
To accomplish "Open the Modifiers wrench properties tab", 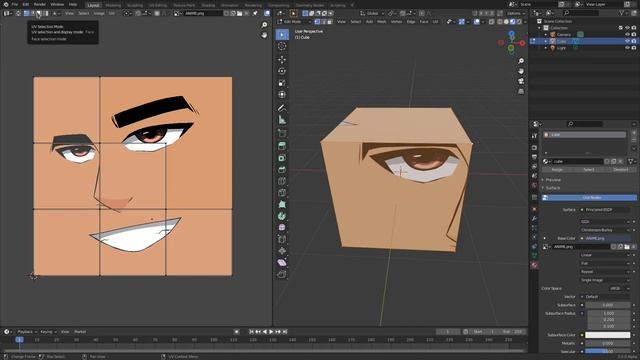I will (534, 219).
